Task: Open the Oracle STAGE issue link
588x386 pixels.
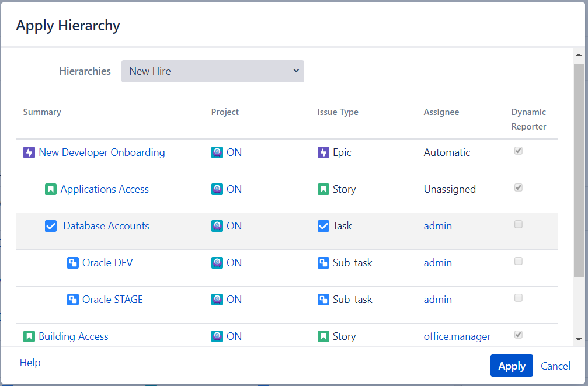Action: [x=112, y=300]
